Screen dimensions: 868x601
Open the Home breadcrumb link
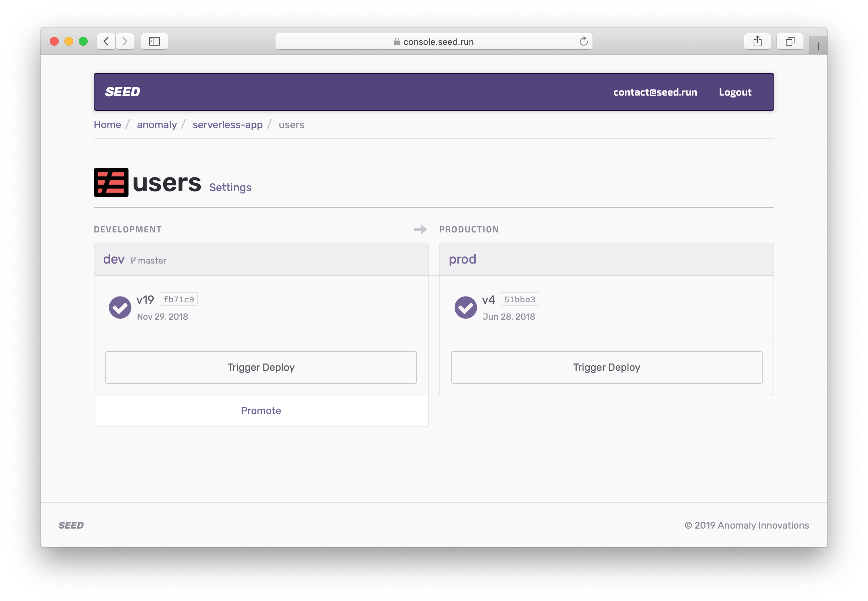point(107,125)
